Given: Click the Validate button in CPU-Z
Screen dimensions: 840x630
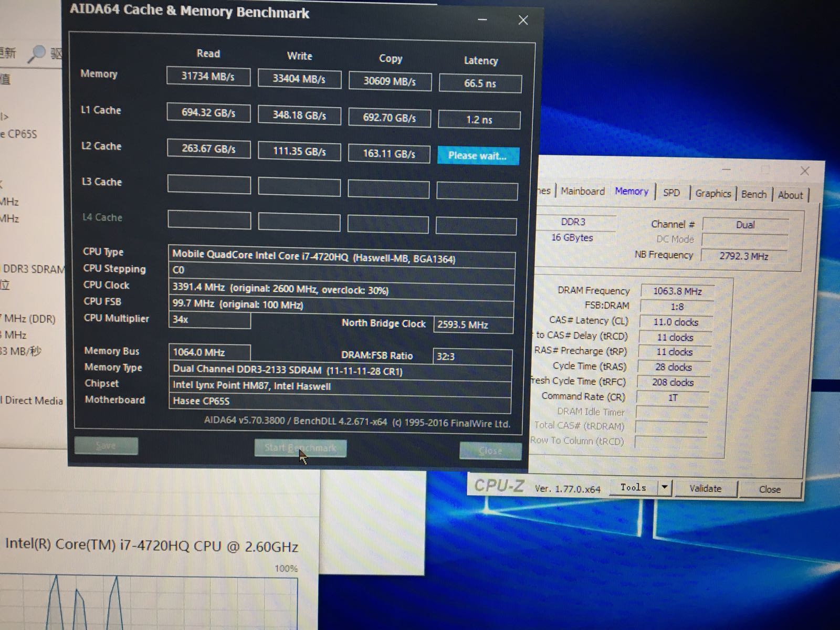Looking at the screenshot, I should 705,488.
